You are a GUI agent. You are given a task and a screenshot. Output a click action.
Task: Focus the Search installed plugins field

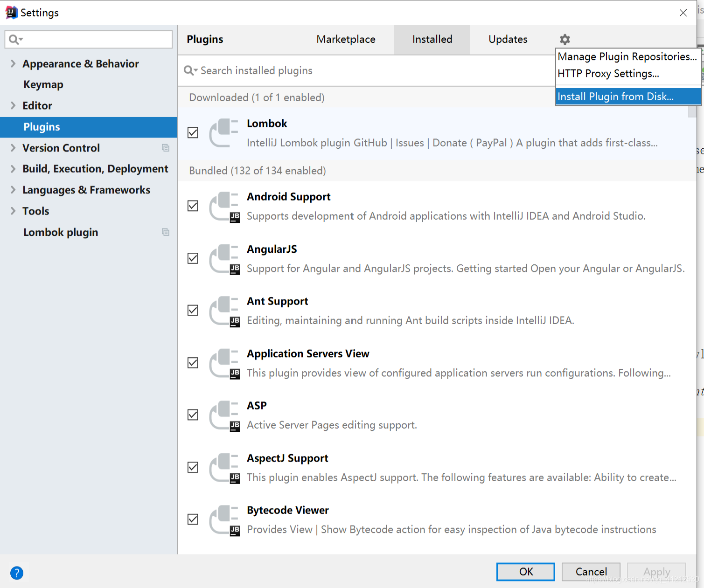pos(366,70)
